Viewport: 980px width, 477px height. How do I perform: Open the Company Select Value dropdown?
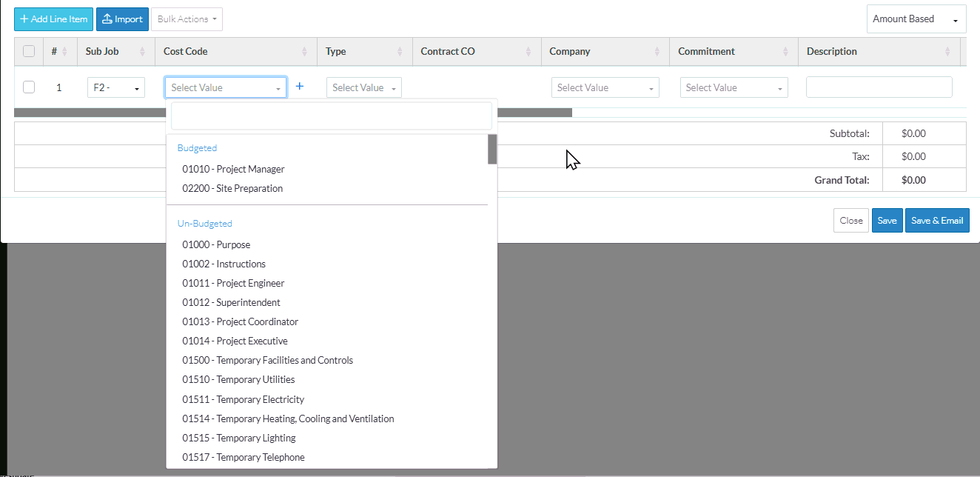tap(605, 87)
